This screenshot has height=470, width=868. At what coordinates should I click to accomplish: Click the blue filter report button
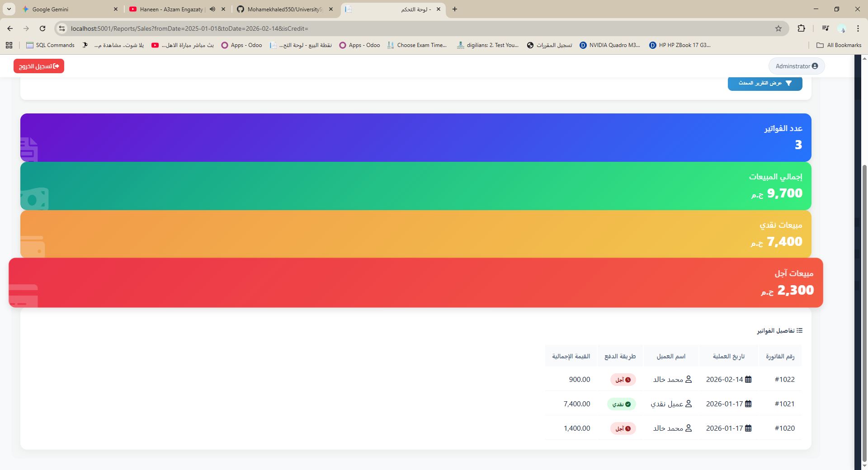[764, 83]
